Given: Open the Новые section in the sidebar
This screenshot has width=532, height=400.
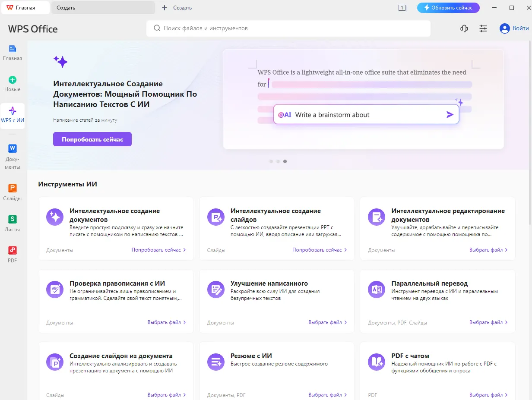Looking at the screenshot, I should coord(13,83).
